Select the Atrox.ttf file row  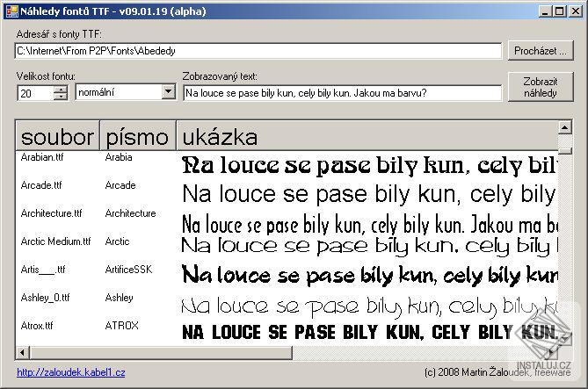click(x=37, y=325)
